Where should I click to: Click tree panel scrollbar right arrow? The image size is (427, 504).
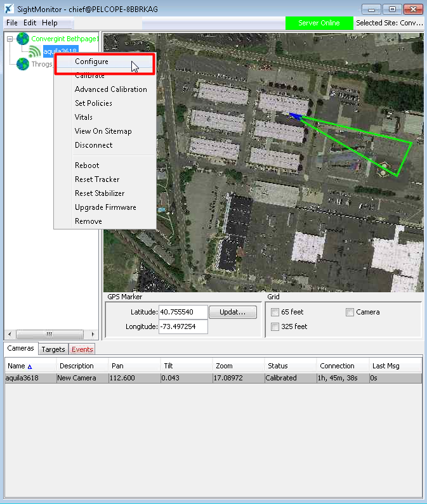click(93, 334)
